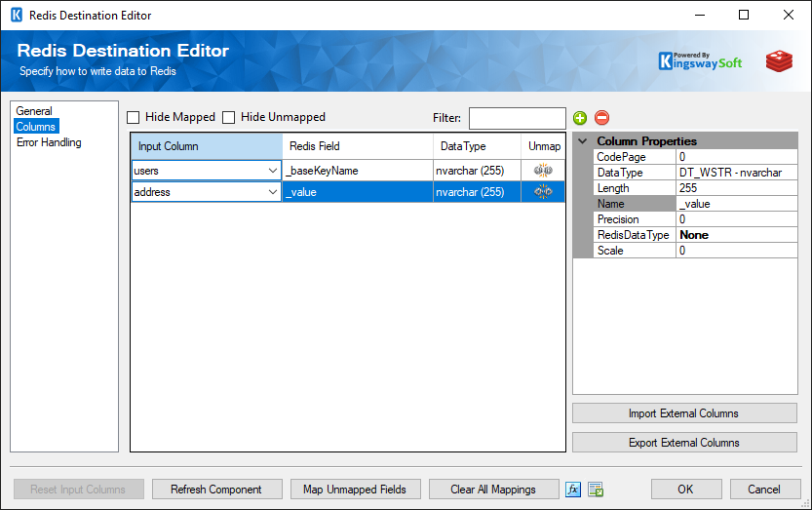Select the _value Redis field cell
Image resolution: width=812 pixels, height=510 pixels.
(x=358, y=192)
